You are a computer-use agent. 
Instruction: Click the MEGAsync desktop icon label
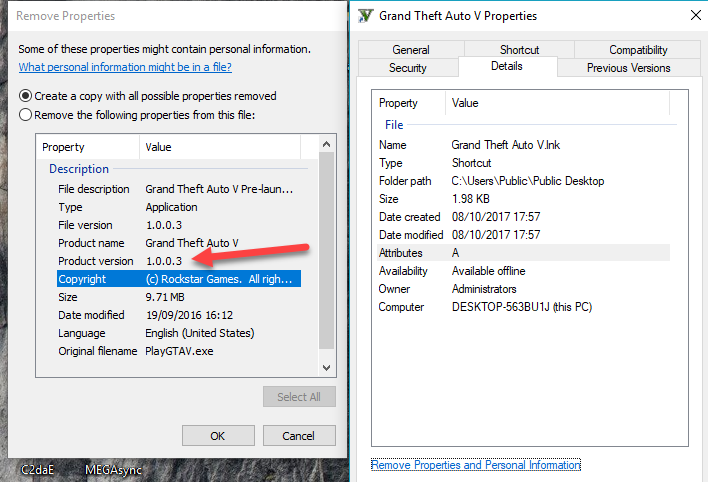pyautogui.click(x=113, y=470)
